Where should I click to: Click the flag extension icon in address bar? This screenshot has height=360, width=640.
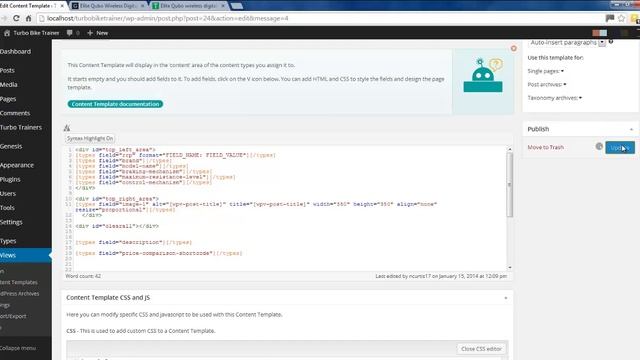(x=610, y=18)
